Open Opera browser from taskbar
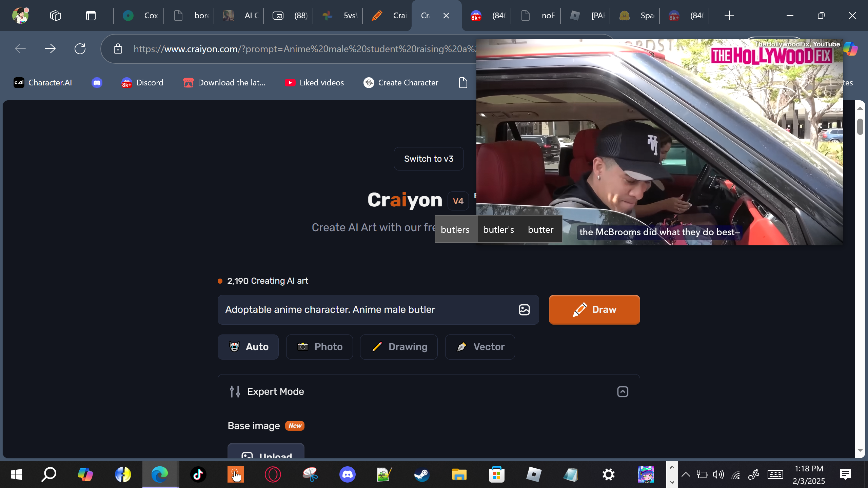 [x=273, y=474]
